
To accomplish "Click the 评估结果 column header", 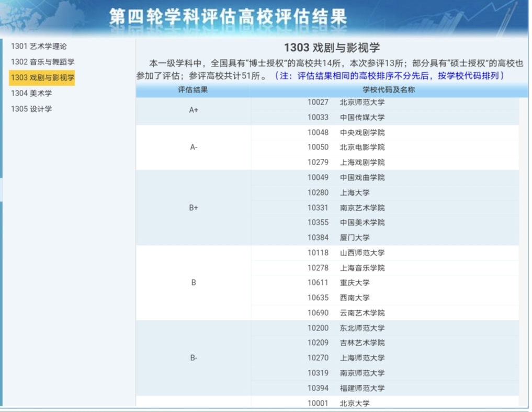I will pos(194,90).
